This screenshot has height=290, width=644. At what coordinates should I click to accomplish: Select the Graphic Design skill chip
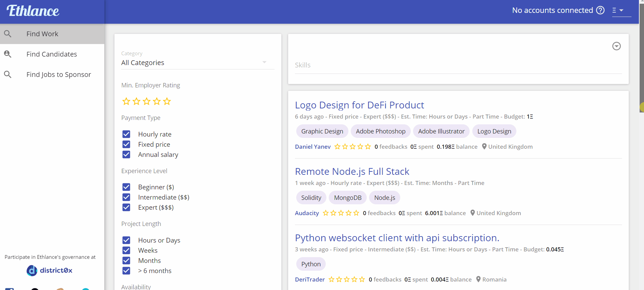pos(322,131)
